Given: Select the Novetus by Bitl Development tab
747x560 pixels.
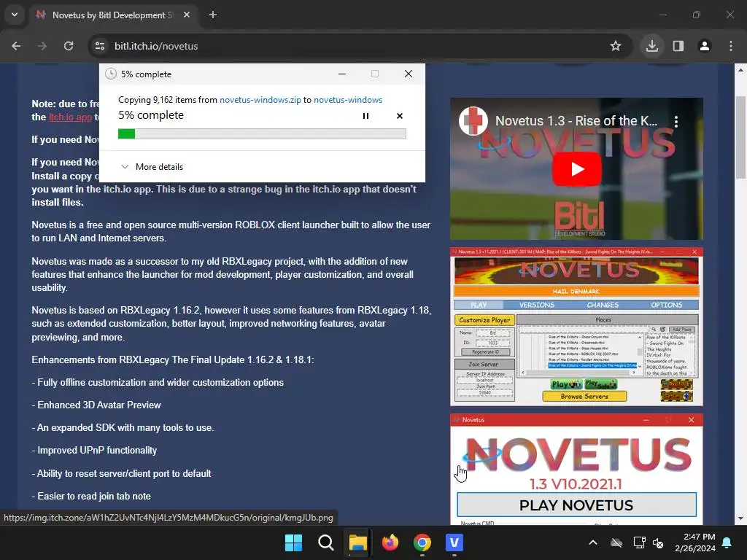Looking at the screenshot, I should point(113,15).
